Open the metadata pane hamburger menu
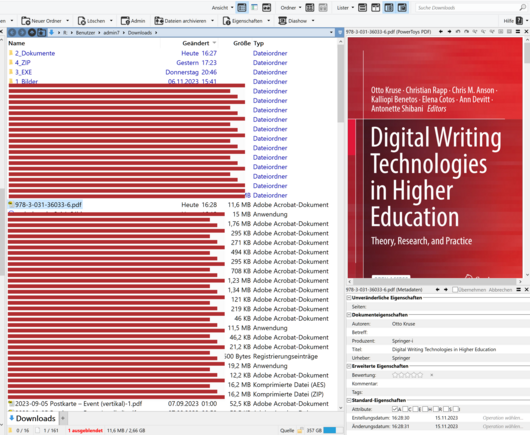This screenshot has height=435, width=530. click(x=518, y=290)
